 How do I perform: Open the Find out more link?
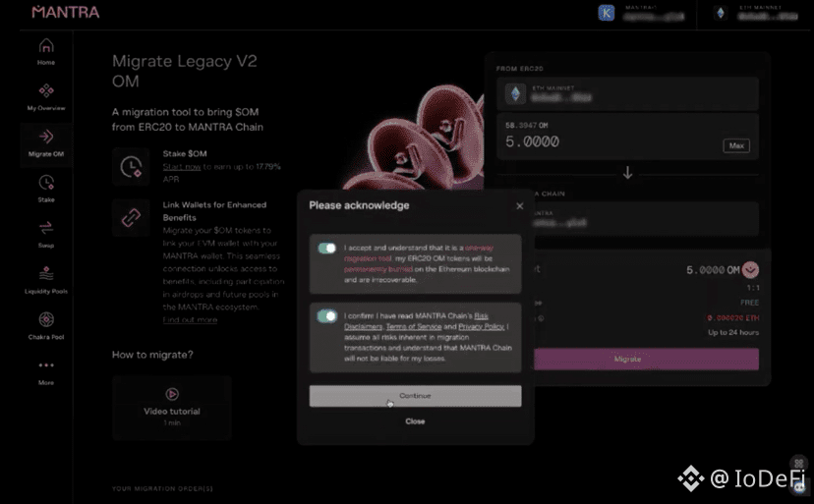190,319
